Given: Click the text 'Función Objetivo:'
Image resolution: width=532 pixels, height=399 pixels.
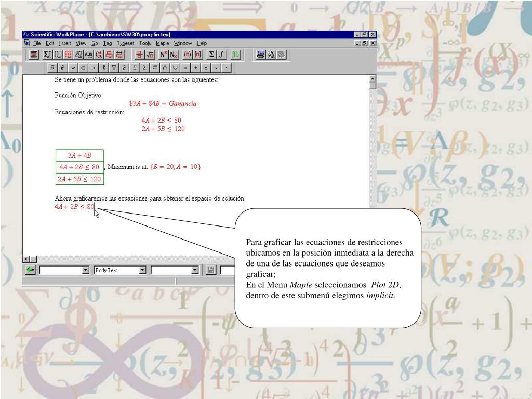Looking at the screenshot, I should (x=78, y=96).
